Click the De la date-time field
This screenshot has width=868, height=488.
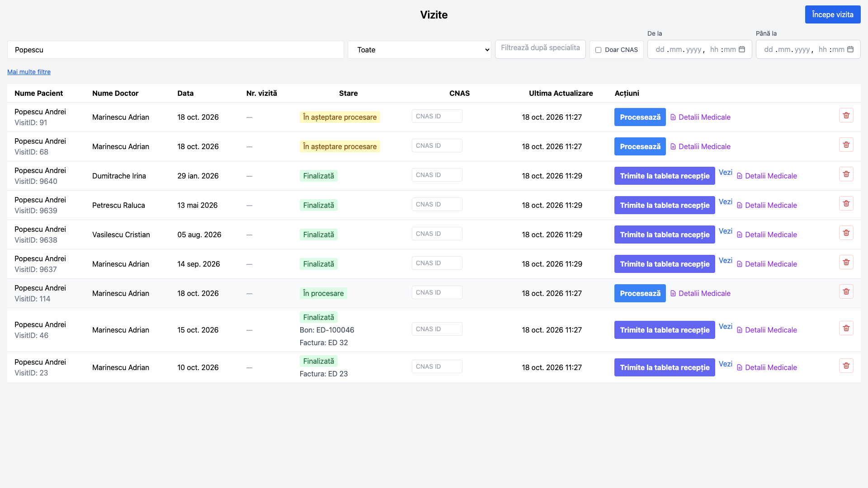699,49
